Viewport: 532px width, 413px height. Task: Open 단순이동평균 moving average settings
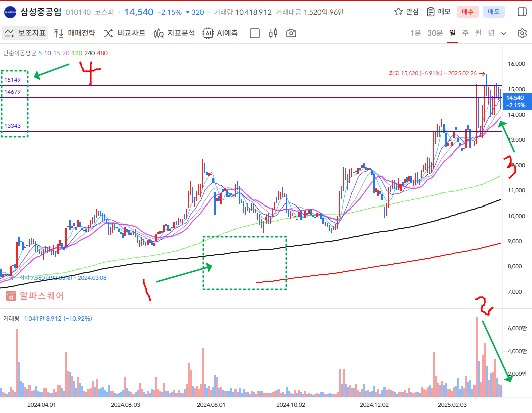click(19, 53)
